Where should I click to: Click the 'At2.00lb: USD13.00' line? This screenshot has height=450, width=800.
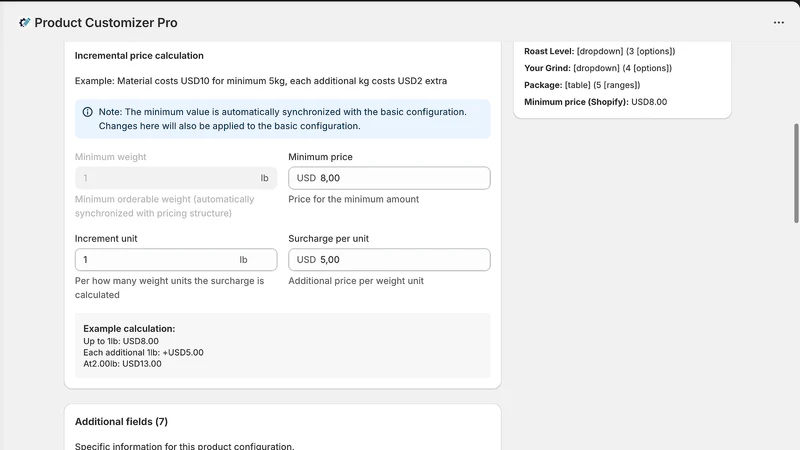(122, 364)
